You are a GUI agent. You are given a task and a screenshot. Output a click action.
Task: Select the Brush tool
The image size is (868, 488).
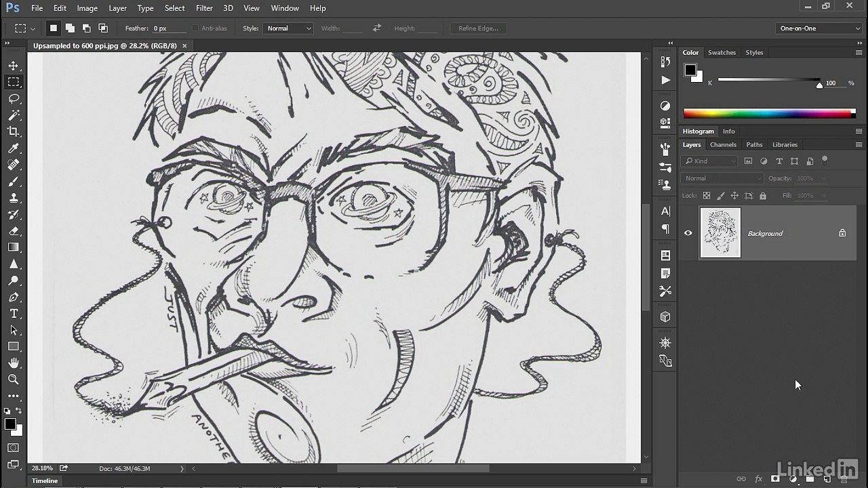point(14,182)
